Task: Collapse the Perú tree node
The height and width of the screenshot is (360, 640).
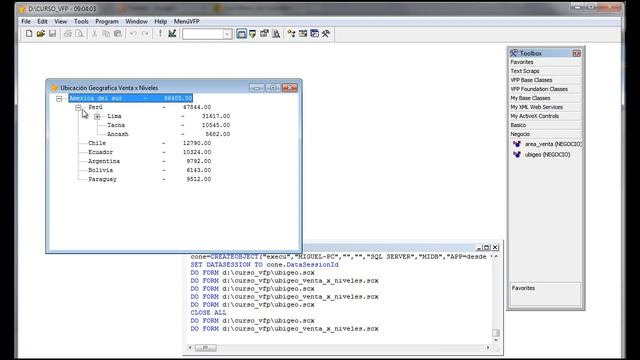Action: point(78,107)
